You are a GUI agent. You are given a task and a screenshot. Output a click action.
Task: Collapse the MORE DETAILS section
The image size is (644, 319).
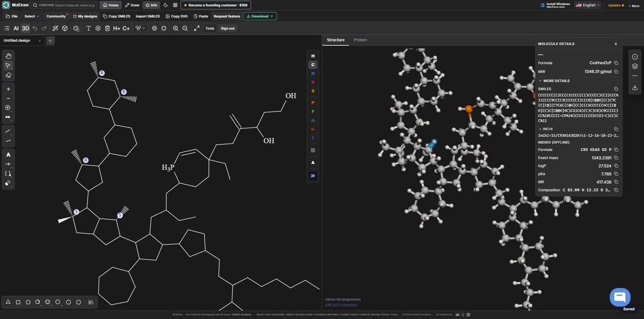(x=555, y=81)
